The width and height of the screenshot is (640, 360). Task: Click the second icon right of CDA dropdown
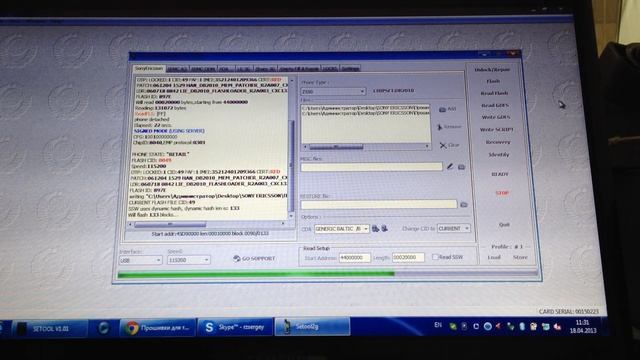click(x=384, y=229)
